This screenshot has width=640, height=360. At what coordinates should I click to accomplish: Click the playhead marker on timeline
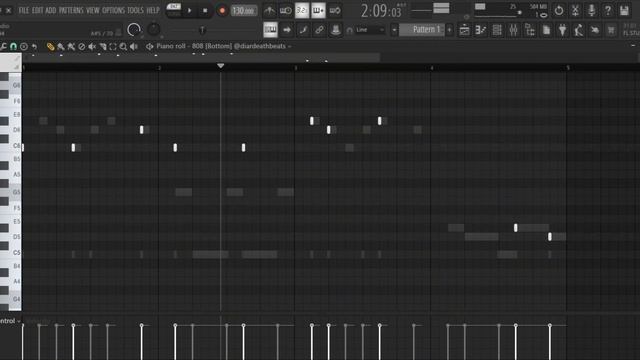click(220, 66)
